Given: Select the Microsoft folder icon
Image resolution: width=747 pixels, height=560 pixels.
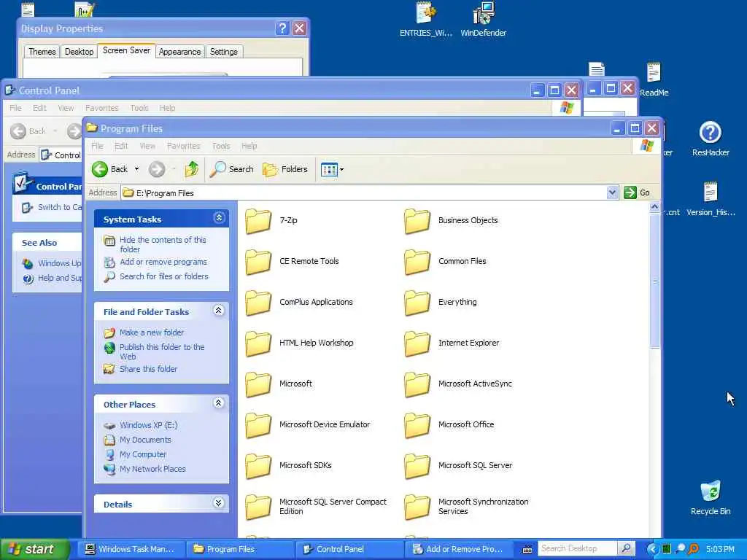Looking at the screenshot, I should click(x=258, y=384).
